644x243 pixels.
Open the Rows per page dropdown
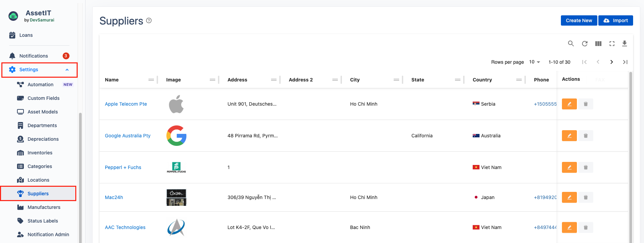(x=534, y=62)
